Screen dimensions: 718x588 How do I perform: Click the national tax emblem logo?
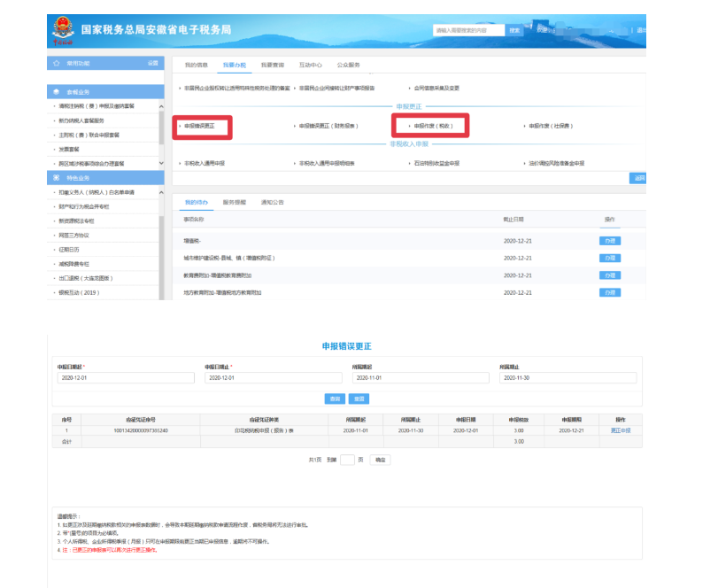coord(63,29)
